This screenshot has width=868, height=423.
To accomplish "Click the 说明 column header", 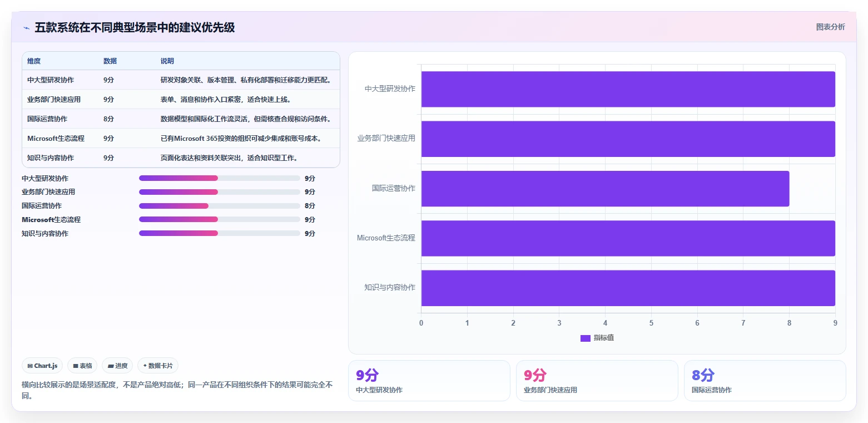I will [x=167, y=61].
